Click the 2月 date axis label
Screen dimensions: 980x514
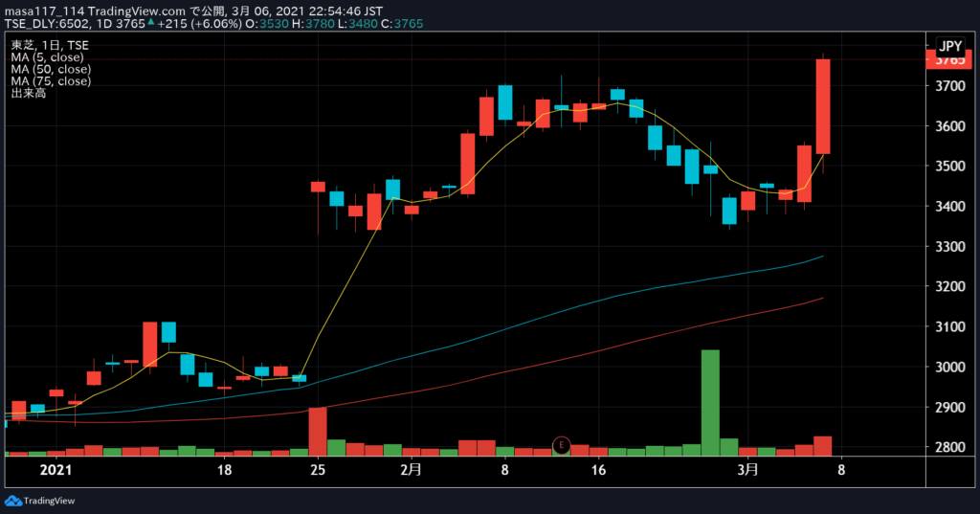click(411, 470)
